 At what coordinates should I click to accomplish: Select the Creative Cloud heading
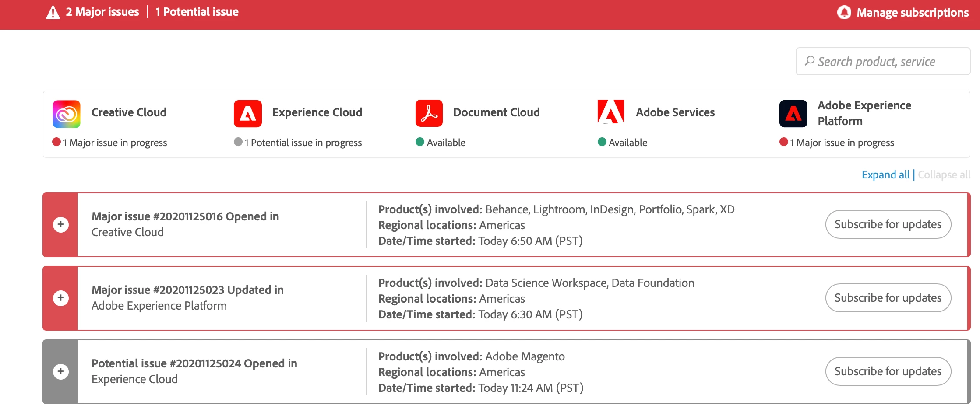point(129,112)
